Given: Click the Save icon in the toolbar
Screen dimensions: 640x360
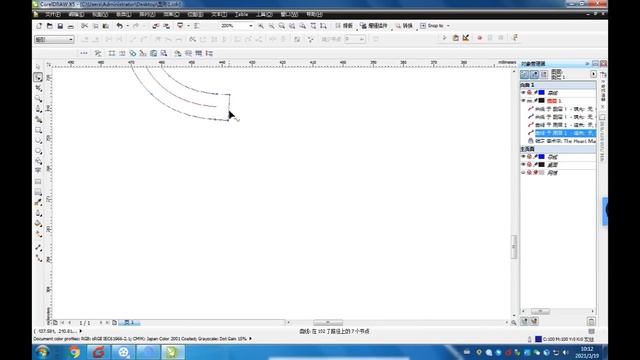Looking at the screenshot, I should 60,26.
